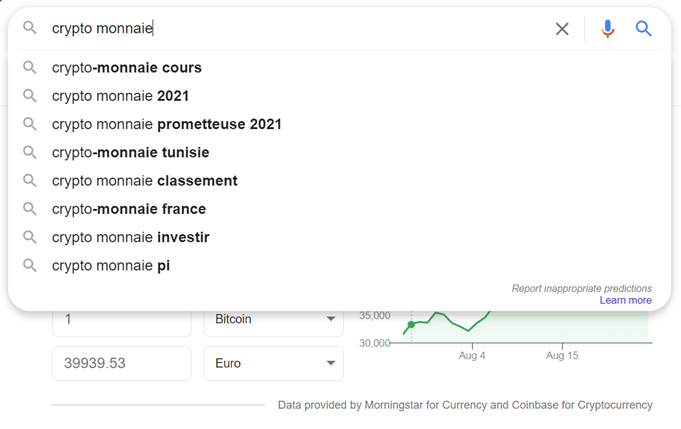Open the Euro currency dropdown
This screenshot has width=681, height=429.
[273, 363]
